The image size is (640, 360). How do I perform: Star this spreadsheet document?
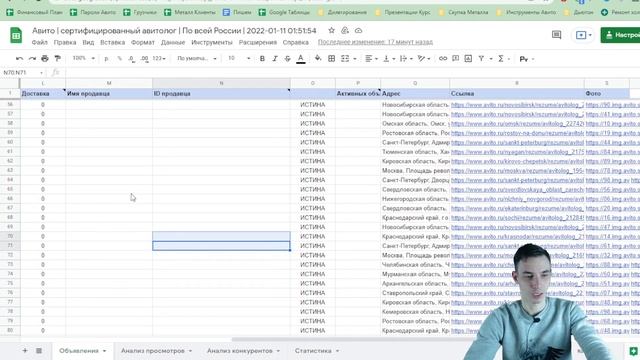331,31
